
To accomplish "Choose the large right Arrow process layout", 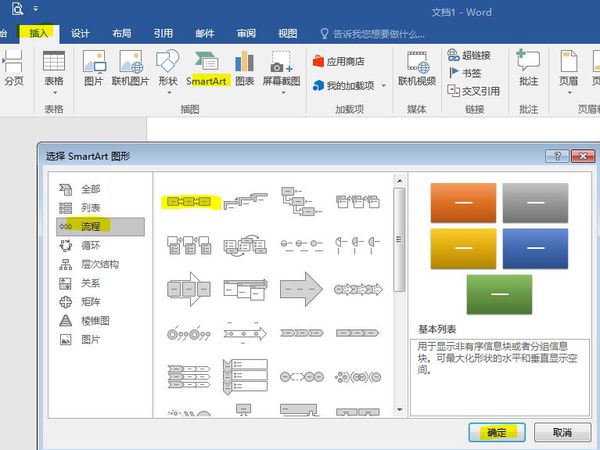I will (x=302, y=289).
